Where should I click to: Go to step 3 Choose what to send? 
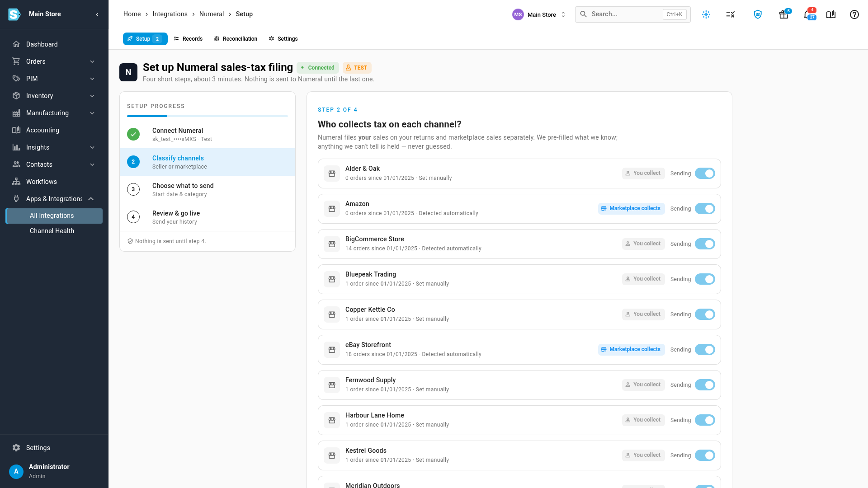(x=208, y=190)
